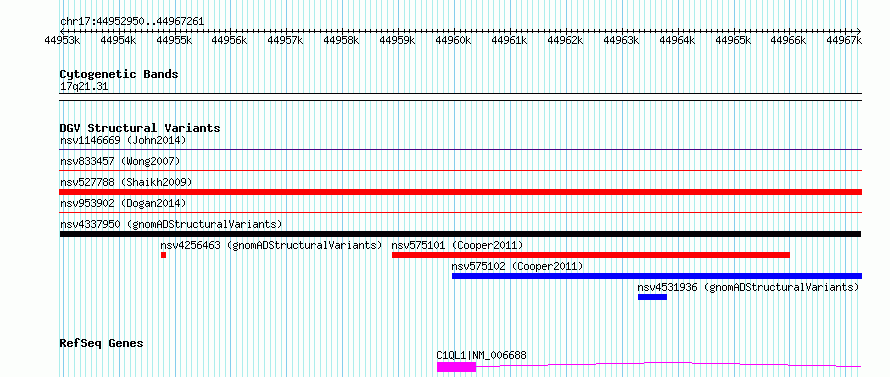This screenshot has height=377, width=890.
Task: Select the magenta C1QL1 exon block
Action: click(456, 367)
